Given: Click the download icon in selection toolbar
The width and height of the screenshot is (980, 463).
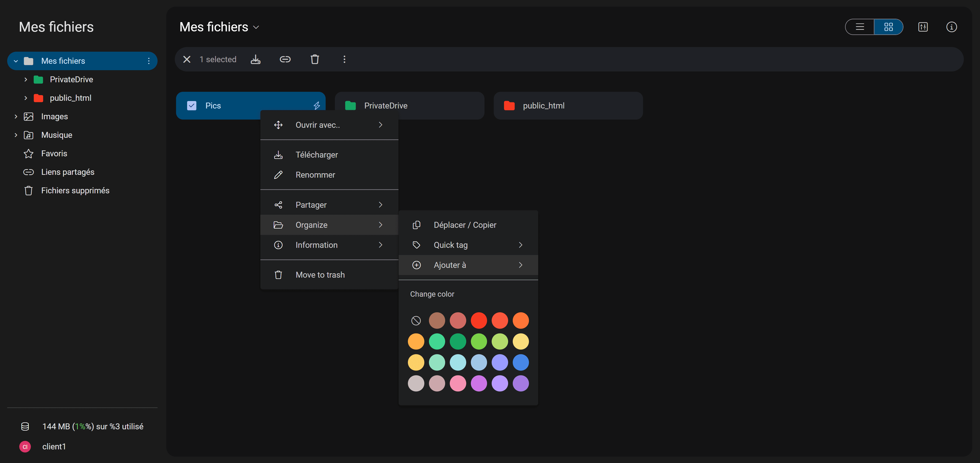Looking at the screenshot, I should (255, 59).
